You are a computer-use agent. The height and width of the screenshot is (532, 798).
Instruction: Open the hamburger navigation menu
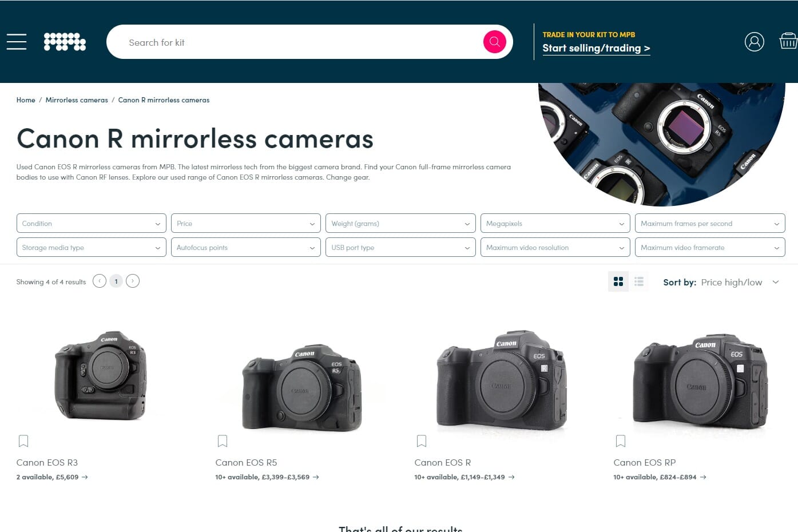pos(17,42)
